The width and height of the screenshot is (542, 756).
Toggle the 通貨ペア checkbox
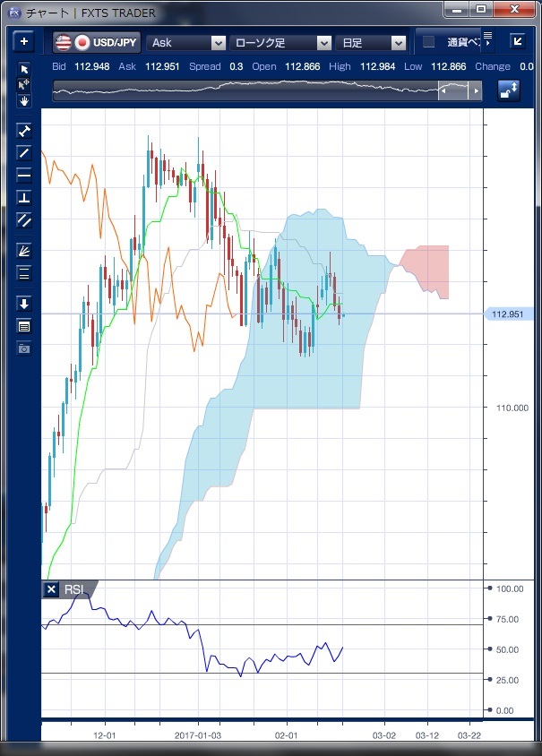[x=429, y=42]
